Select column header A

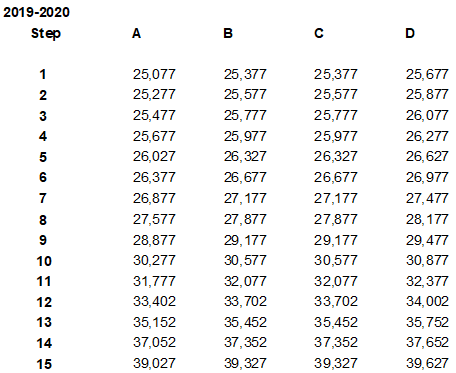[x=136, y=33]
